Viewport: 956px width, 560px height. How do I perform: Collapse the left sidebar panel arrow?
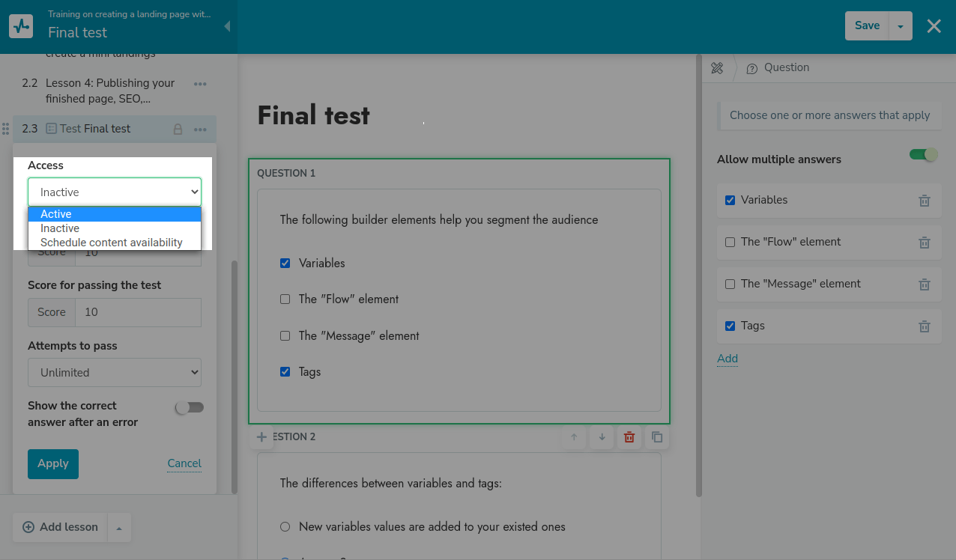coord(227,27)
